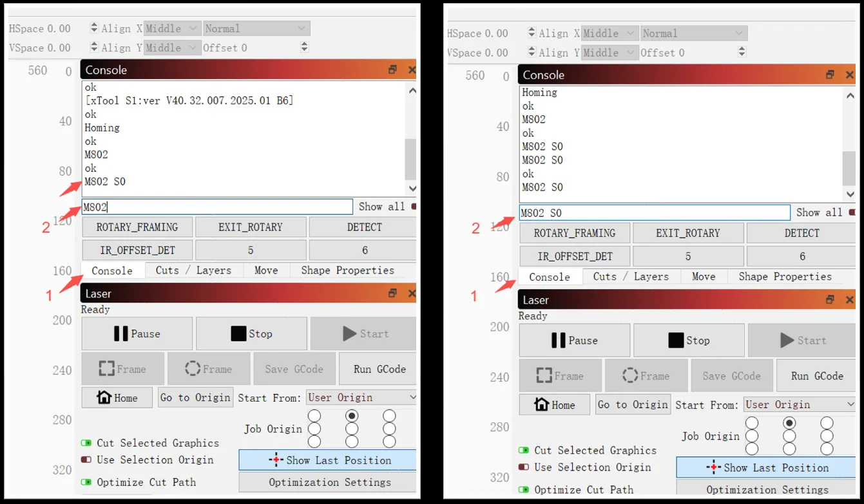Click ROTARY_FRAMING macro in left console
864x504 pixels.
[137, 227]
